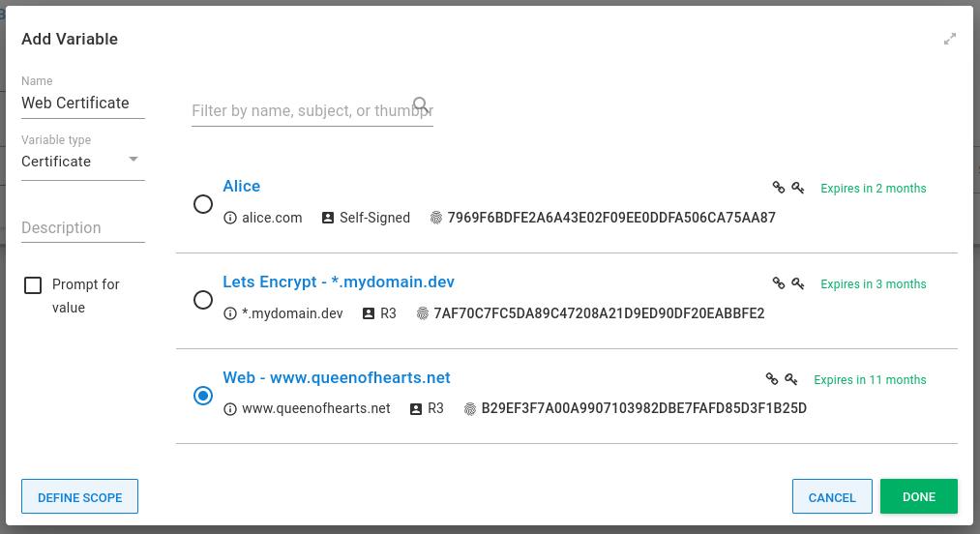Open the Alice certificate link

[241, 186]
